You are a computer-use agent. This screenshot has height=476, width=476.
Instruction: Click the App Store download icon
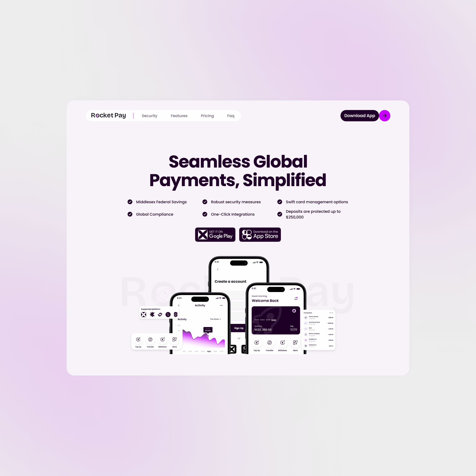click(x=260, y=234)
